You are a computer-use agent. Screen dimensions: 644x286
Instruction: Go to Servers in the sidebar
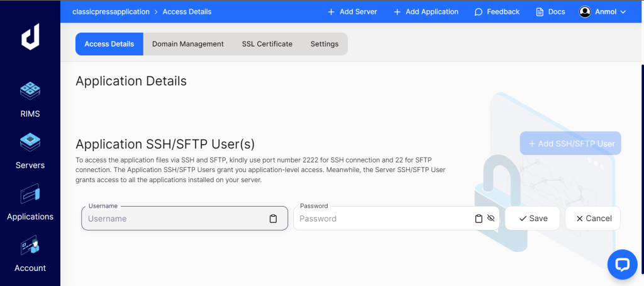click(30, 151)
